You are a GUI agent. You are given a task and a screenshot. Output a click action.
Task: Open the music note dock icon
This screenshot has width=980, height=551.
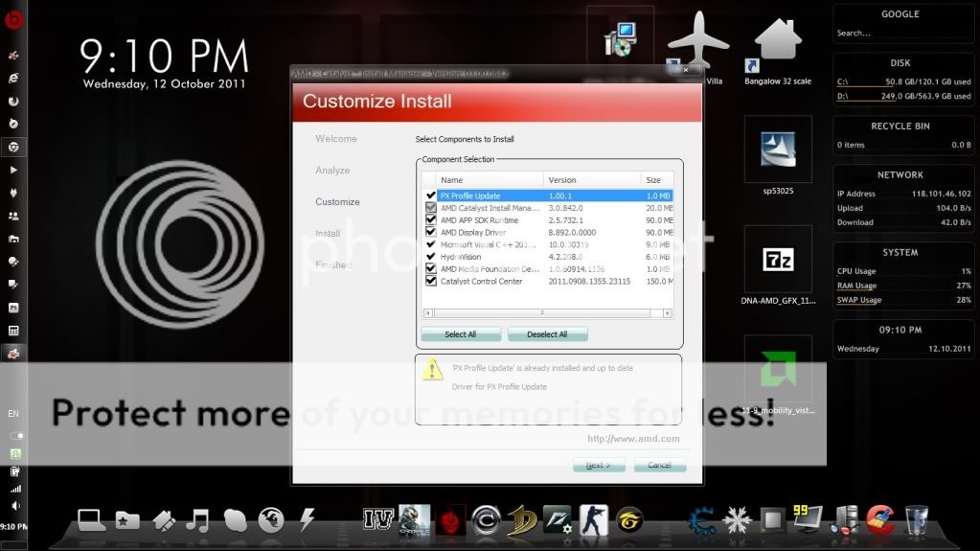[198, 519]
